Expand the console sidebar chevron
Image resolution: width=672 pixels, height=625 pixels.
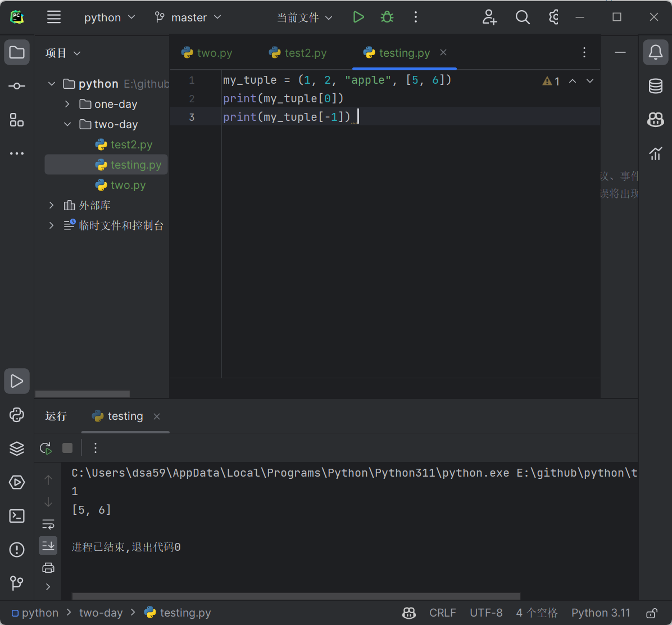pyautogui.click(x=48, y=586)
